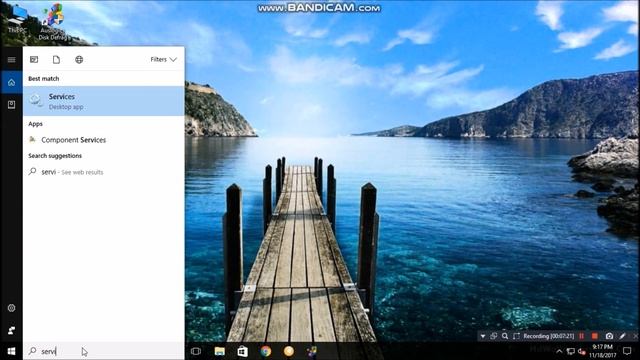This screenshot has height=360, width=640.
Task: Filter results by Documents icon
Action: pos(56,60)
